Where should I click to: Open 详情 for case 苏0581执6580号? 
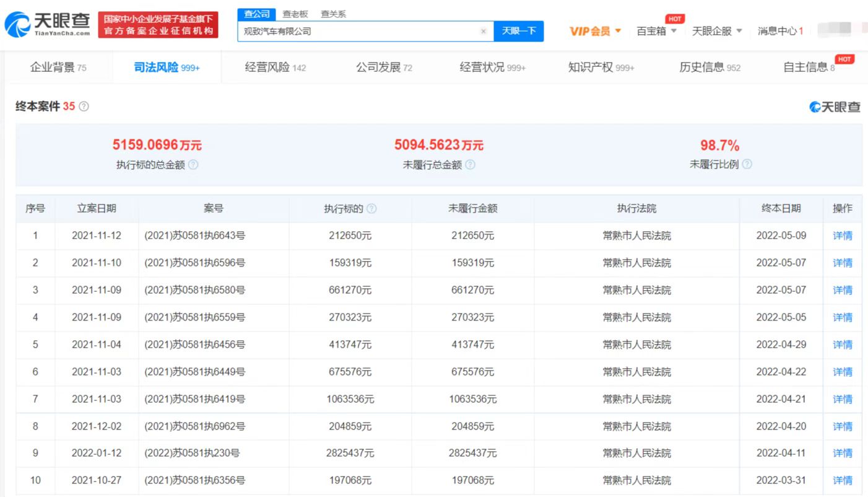coord(843,290)
